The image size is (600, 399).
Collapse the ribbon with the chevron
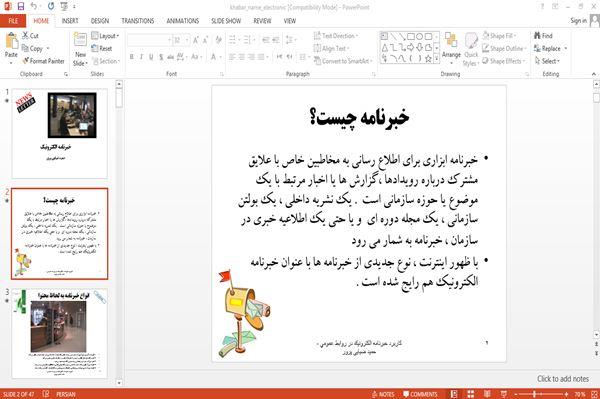[594, 74]
